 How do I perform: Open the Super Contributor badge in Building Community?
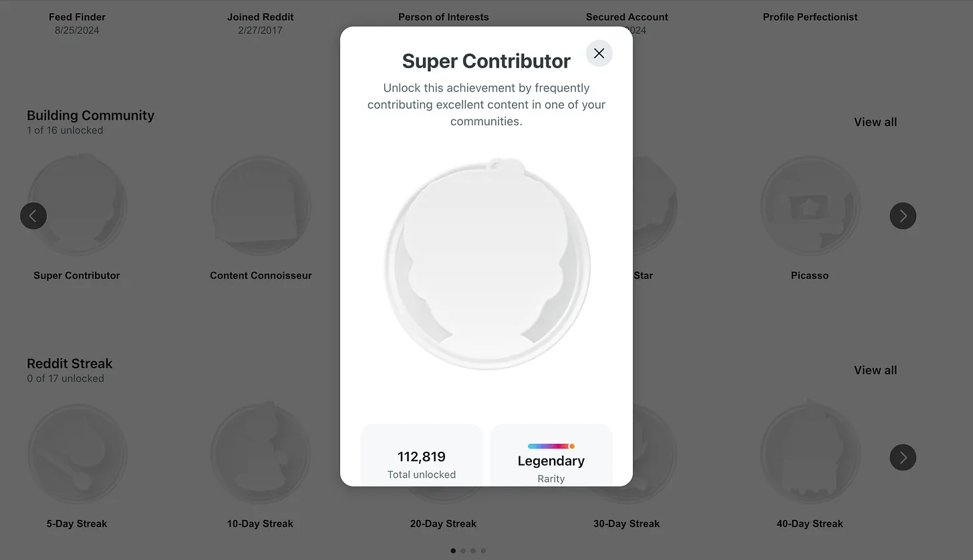[77, 206]
